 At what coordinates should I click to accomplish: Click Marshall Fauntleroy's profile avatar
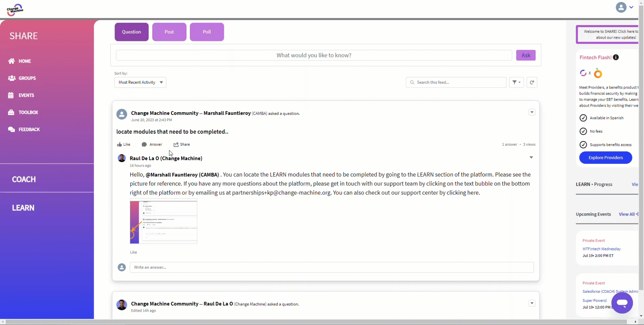click(x=122, y=114)
